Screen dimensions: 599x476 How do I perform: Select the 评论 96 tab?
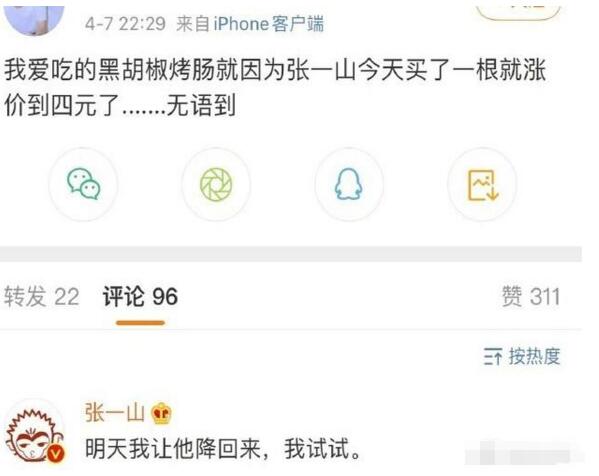pyautogui.click(x=140, y=296)
